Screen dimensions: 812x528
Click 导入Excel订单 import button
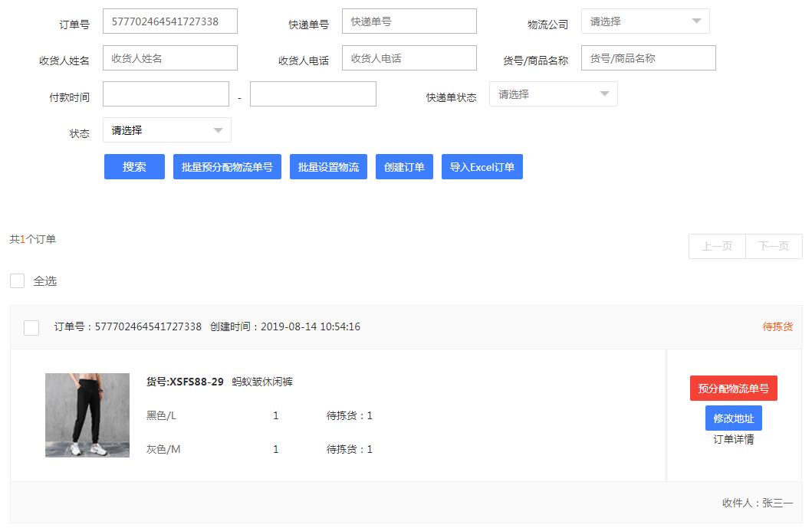tap(482, 166)
